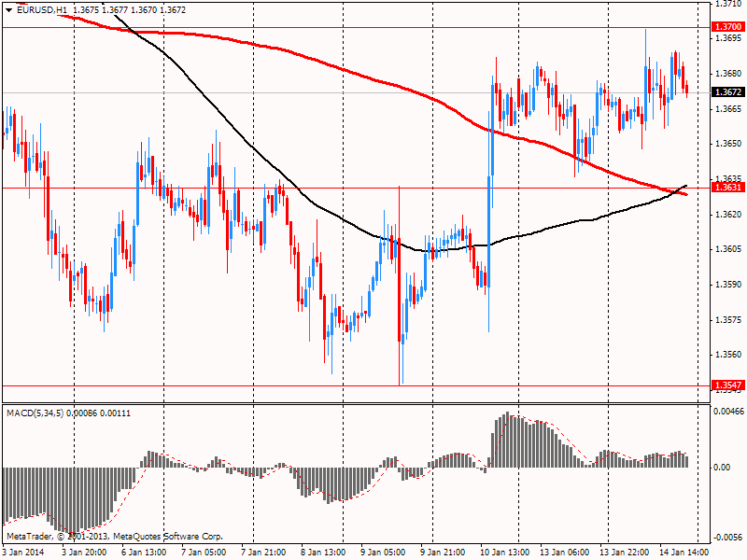Image resolution: width=747 pixels, height=560 pixels.
Task: Select the 1.3605 price scale value
Action: click(x=728, y=249)
